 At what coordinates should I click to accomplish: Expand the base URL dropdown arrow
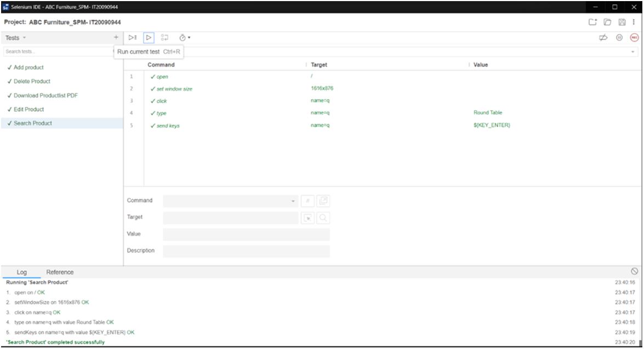(632, 52)
